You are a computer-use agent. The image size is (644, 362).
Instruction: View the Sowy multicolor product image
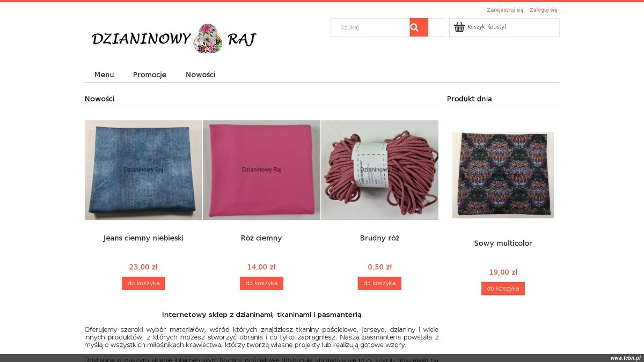point(503,175)
